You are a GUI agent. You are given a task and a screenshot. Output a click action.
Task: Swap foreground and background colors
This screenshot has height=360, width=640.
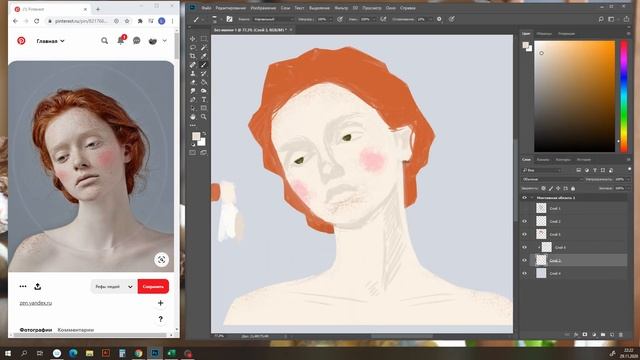pos(204,133)
